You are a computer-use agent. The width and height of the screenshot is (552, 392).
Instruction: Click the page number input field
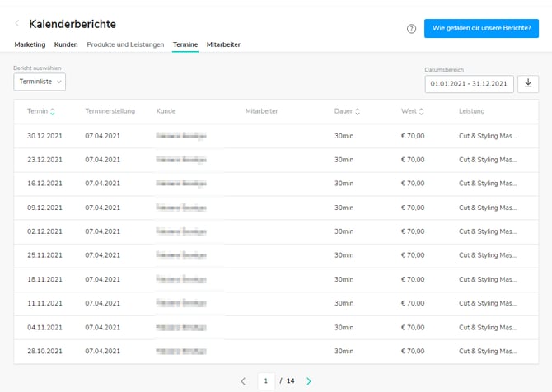[266, 381]
